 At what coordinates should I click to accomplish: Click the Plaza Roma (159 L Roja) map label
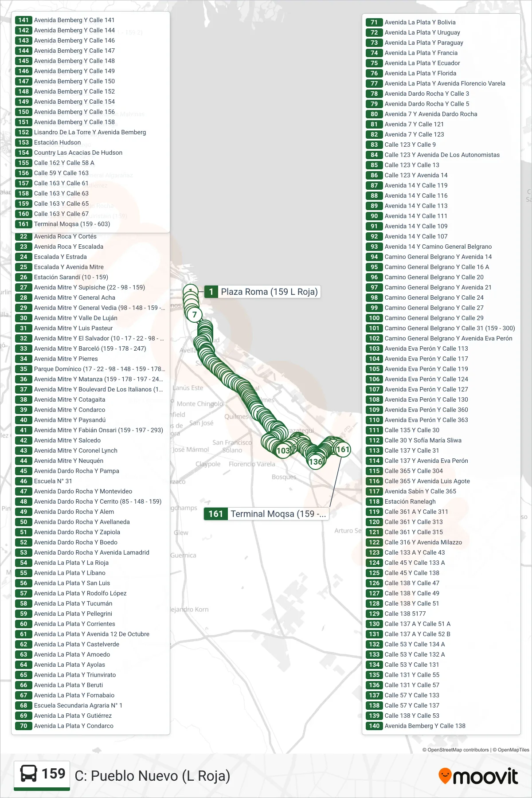pos(262,292)
